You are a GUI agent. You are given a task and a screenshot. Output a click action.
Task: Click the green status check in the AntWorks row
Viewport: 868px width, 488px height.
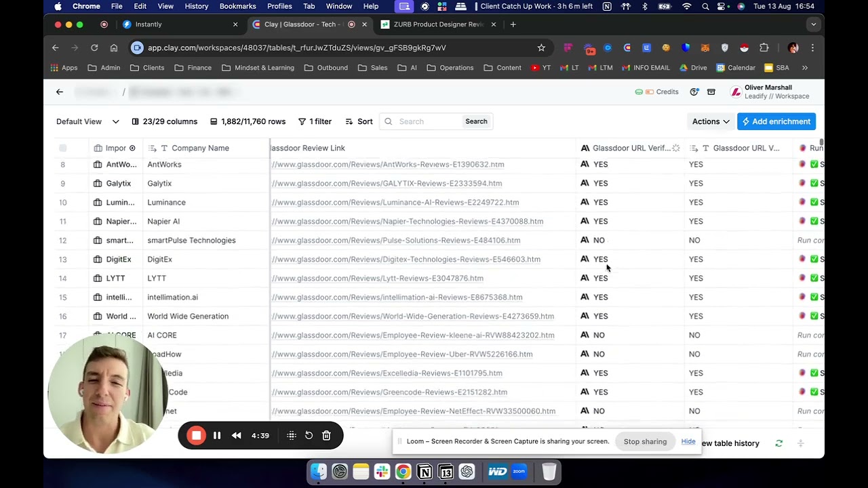pos(814,165)
